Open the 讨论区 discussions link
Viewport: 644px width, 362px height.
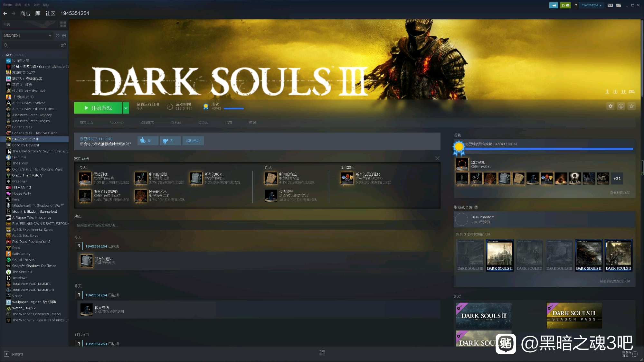pyautogui.click(x=203, y=123)
